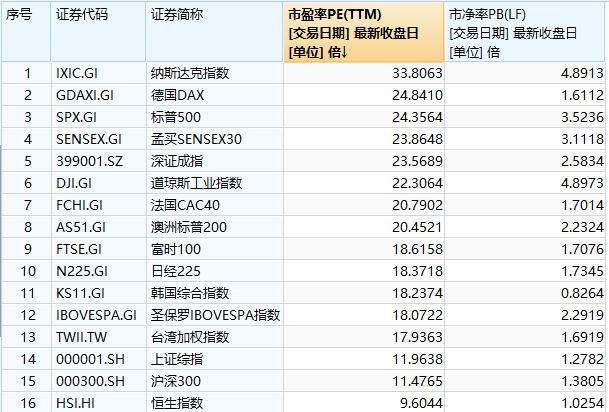
Task: Select the 399001.SZ code cell
Action: click(x=98, y=161)
